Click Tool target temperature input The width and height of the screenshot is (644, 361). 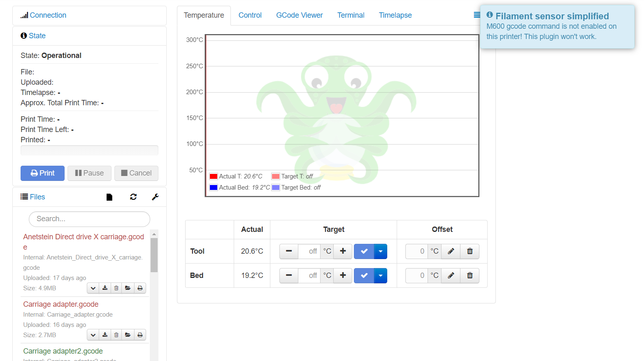pyautogui.click(x=309, y=251)
